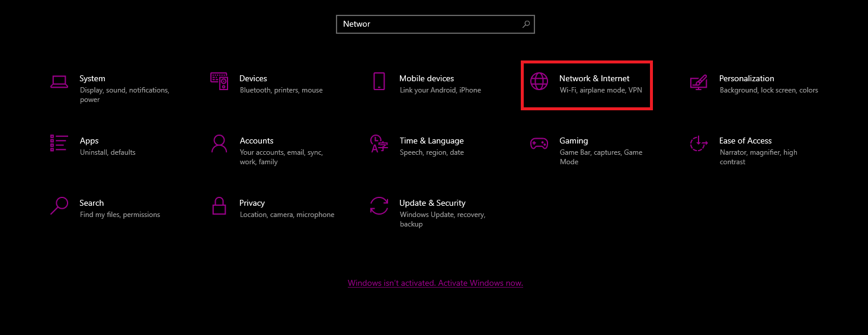The image size is (868, 335).
Task: Click 'Game Bar, captures, Game Mode' description
Action: (x=601, y=157)
